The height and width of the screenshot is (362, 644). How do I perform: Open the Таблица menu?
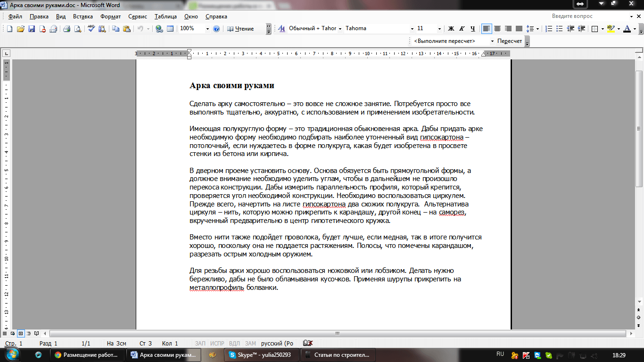[165, 16]
